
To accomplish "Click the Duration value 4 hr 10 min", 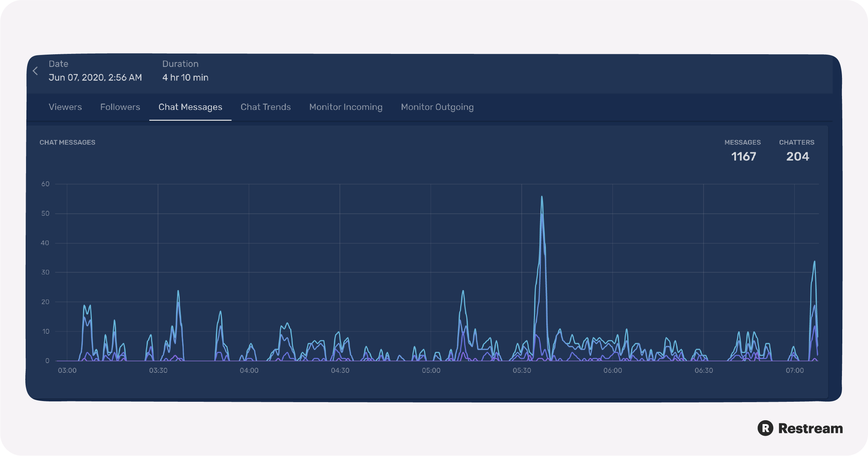I will coord(185,77).
